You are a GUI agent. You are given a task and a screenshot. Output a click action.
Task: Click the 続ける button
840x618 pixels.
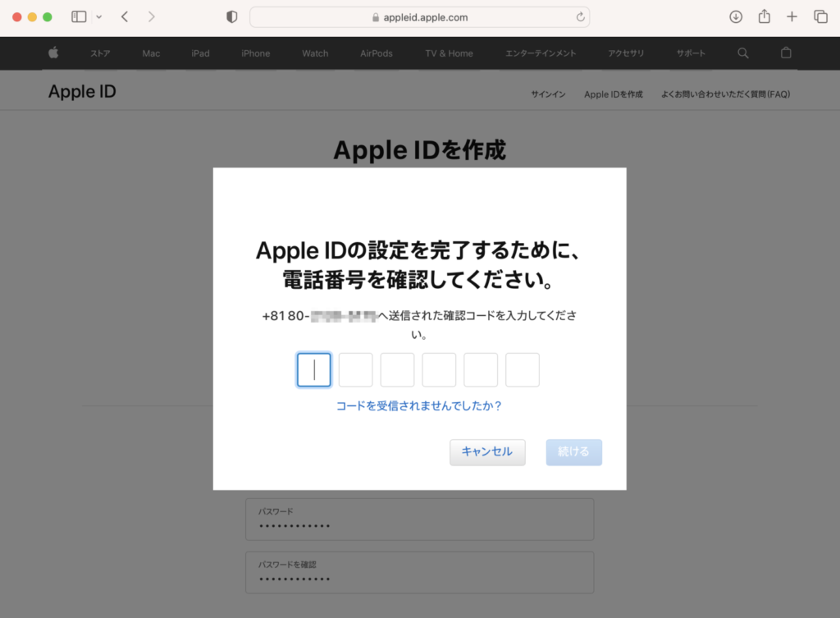(573, 452)
